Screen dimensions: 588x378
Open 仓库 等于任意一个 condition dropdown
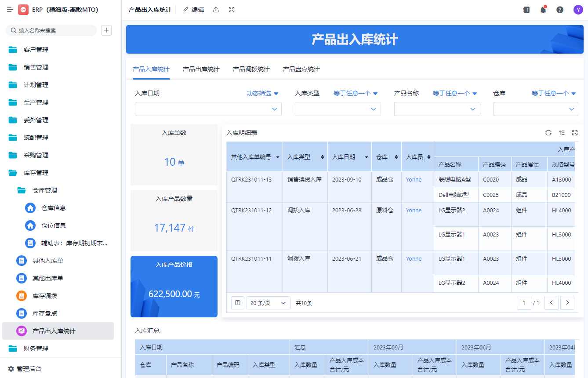pyautogui.click(x=554, y=93)
